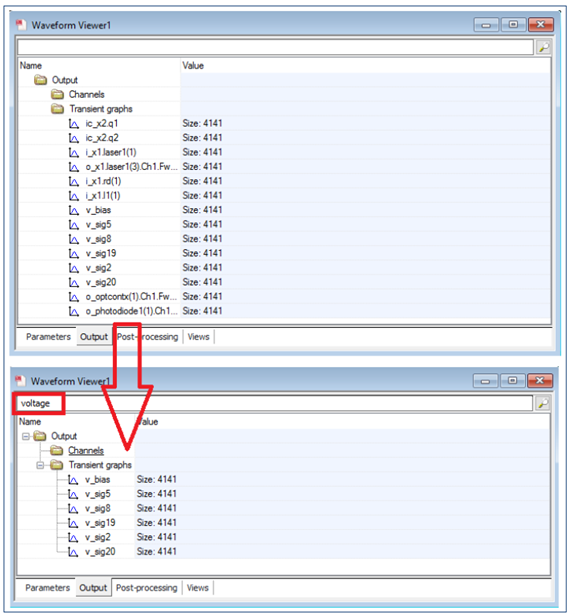
Task: Click the Channels folder icon in upper viewer
Action: tap(57, 94)
